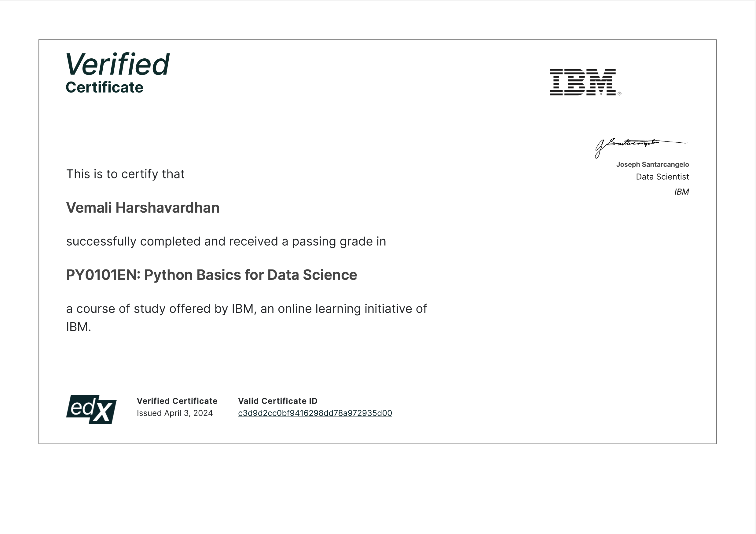Screen dimensions: 756x534
Task: Click the trailing 'IBM.' text line
Action: (78, 327)
